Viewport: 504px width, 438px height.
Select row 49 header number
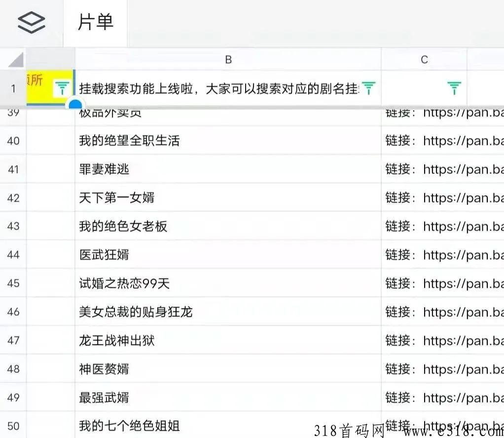tap(13, 398)
